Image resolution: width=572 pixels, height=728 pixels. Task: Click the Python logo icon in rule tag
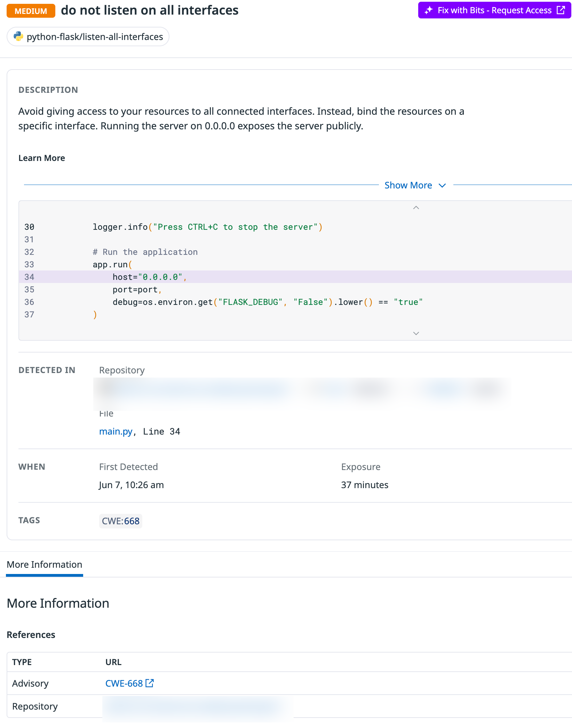18,37
